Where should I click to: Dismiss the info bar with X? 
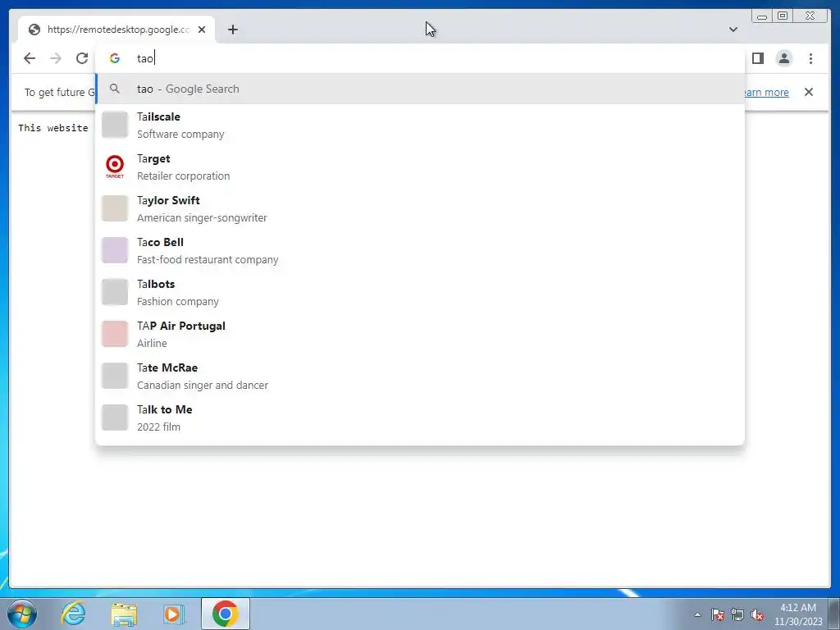tap(809, 92)
